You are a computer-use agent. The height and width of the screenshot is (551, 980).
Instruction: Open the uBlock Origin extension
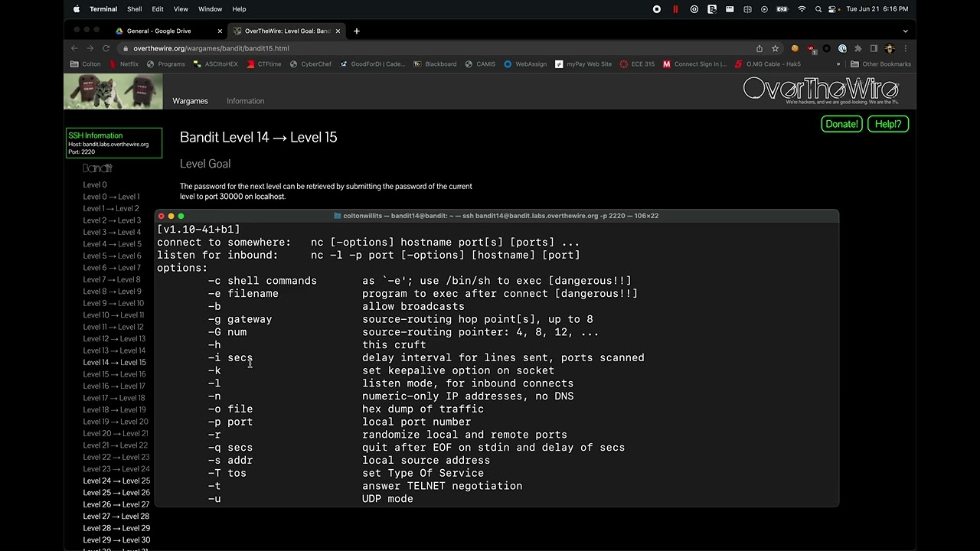[x=811, y=48]
